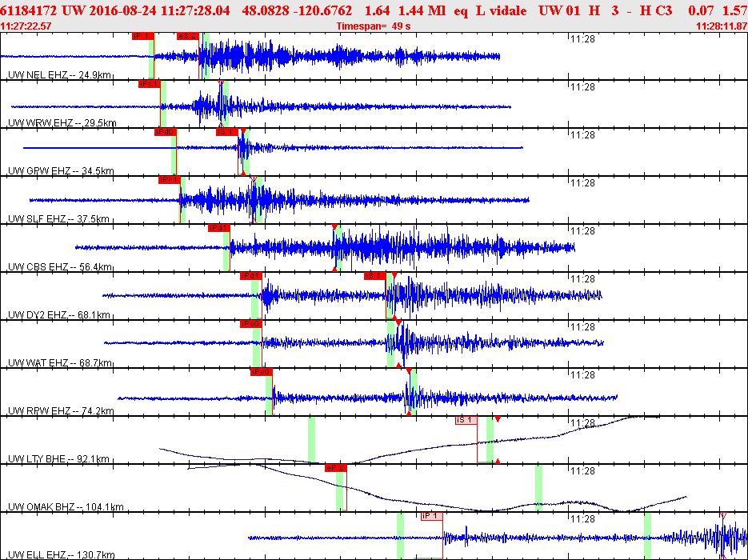
Task: Select the iPc0 pick flag on RPW trace
Action: (x=262, y=372)
